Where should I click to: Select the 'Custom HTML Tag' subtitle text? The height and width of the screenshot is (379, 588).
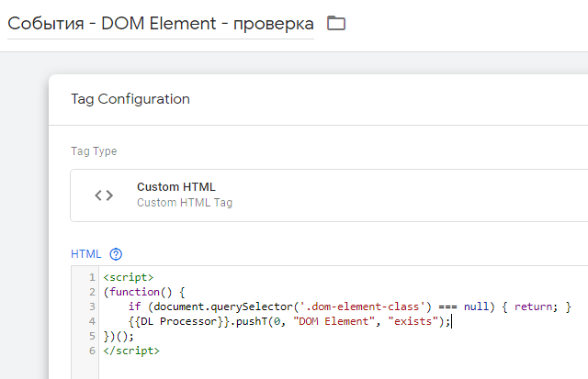[x=185, y=203]
